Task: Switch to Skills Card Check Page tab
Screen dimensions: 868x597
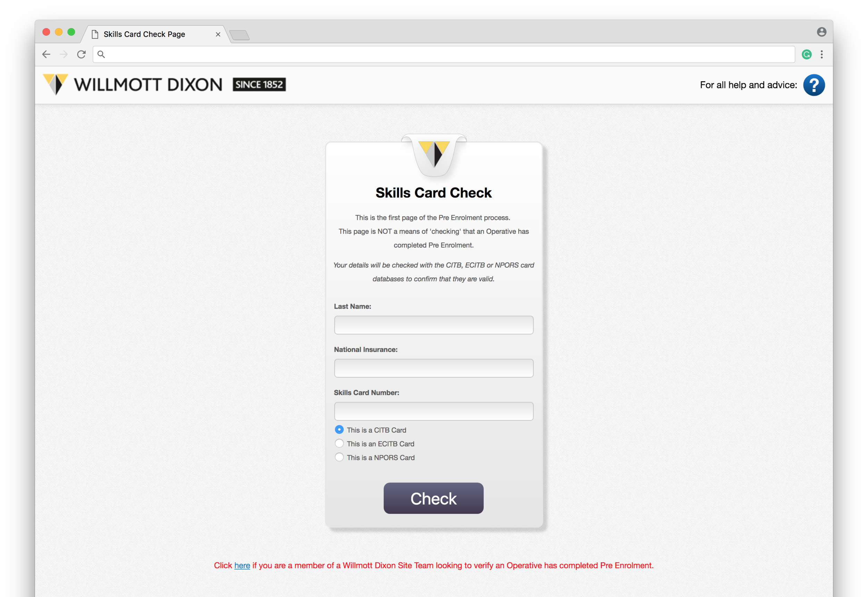Action: (x=155, y=34)
